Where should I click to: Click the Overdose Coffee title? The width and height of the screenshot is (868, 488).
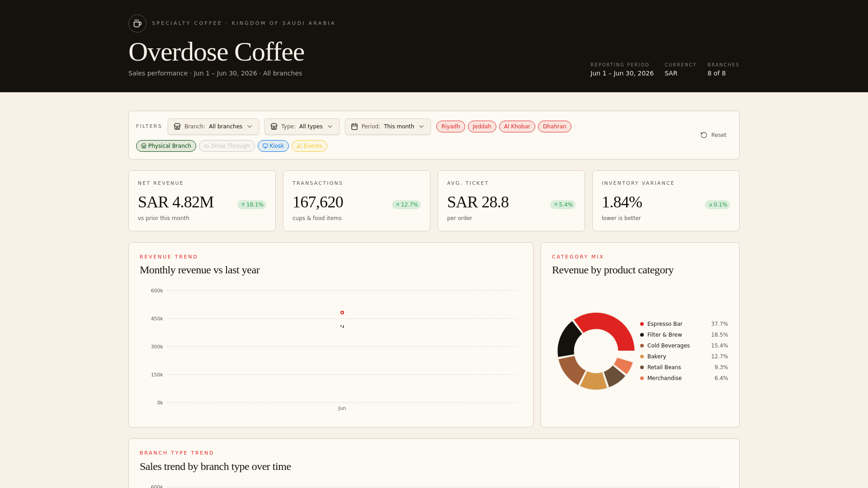(x=216, y=52)
